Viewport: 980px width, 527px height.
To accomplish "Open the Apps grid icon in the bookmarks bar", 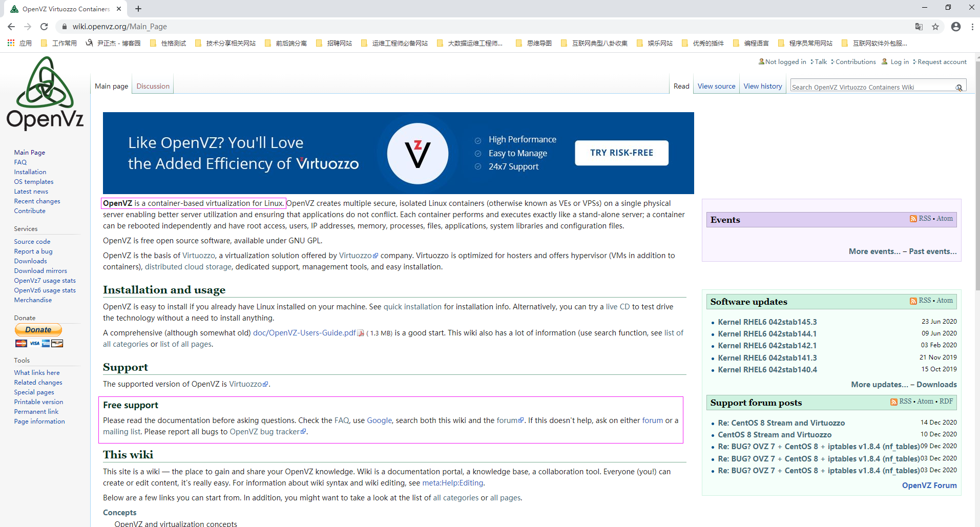I will [x=11, y=43].
